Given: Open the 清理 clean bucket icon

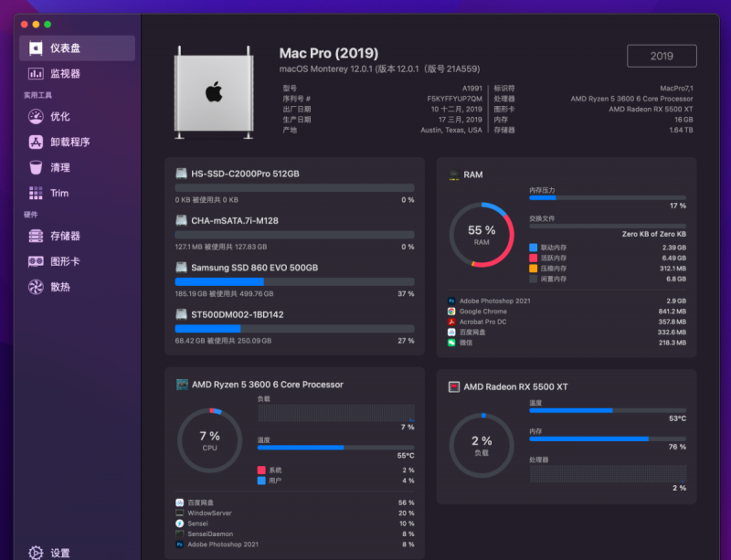Looking at the screenshot, I should tap(36, 167).
